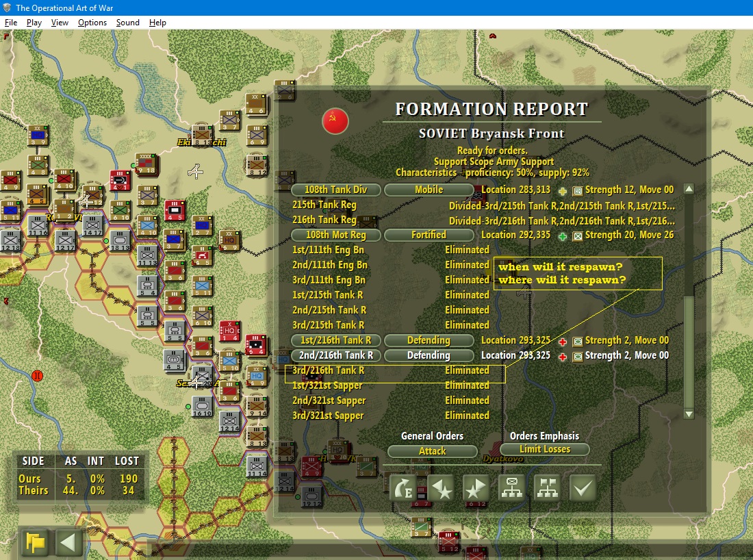Open the Sound menu

pyautogui.click(x=128, y=23)
